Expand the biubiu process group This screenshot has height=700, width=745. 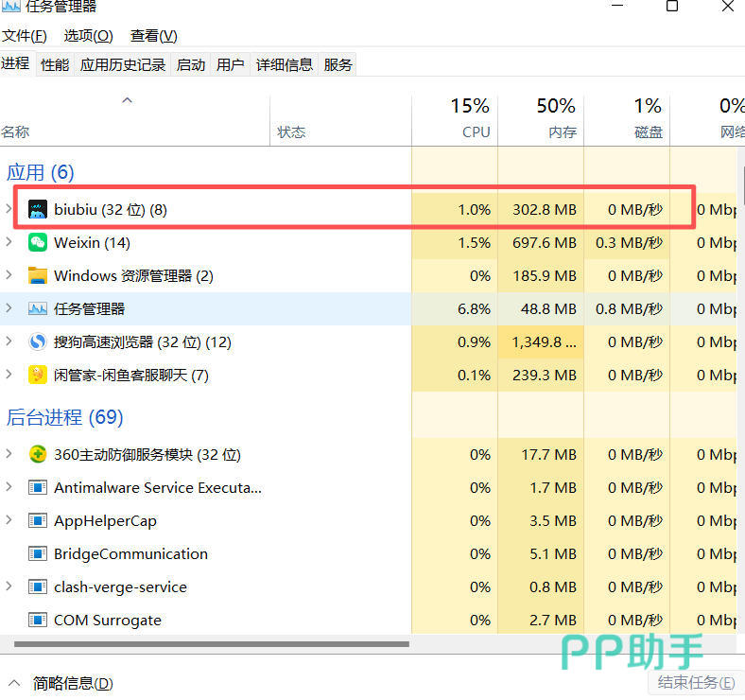pyautogui.click(x=9, y=209)
